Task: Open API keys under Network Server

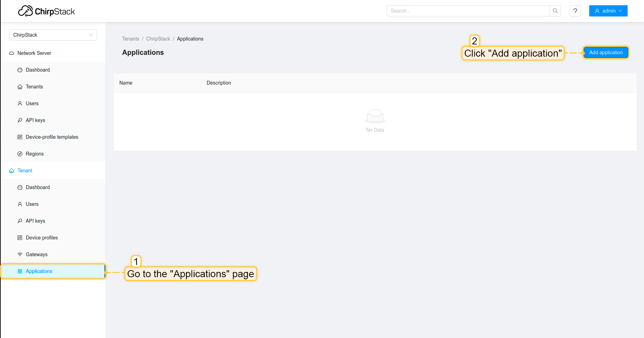Action: [35, 120]
